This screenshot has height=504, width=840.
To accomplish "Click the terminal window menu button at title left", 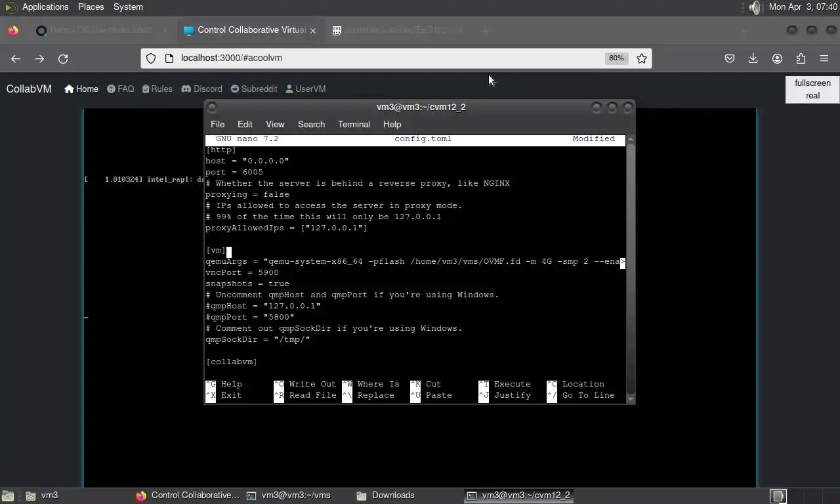I will click(212, 107).
